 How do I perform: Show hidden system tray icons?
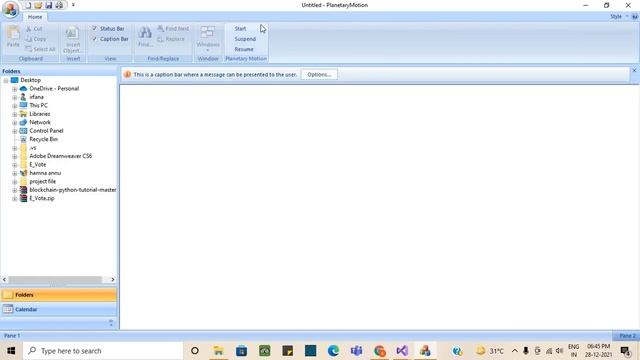515,351
